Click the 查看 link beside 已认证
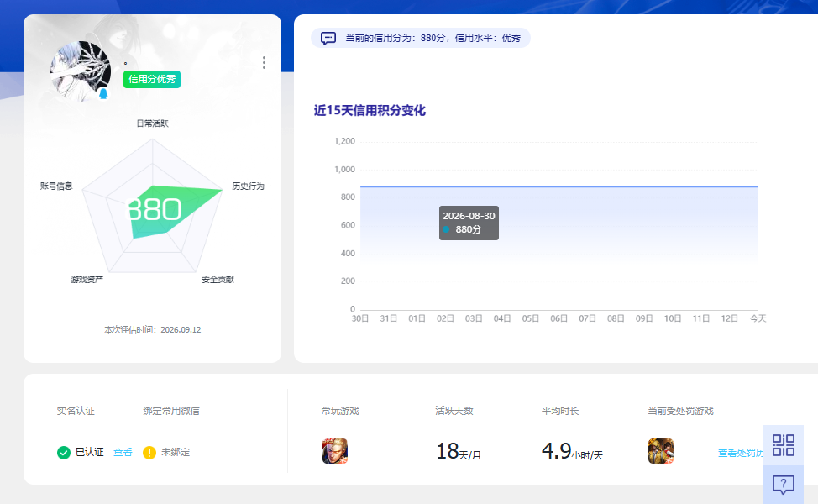This screenshot has width=818, height=504. click(123, 453)
